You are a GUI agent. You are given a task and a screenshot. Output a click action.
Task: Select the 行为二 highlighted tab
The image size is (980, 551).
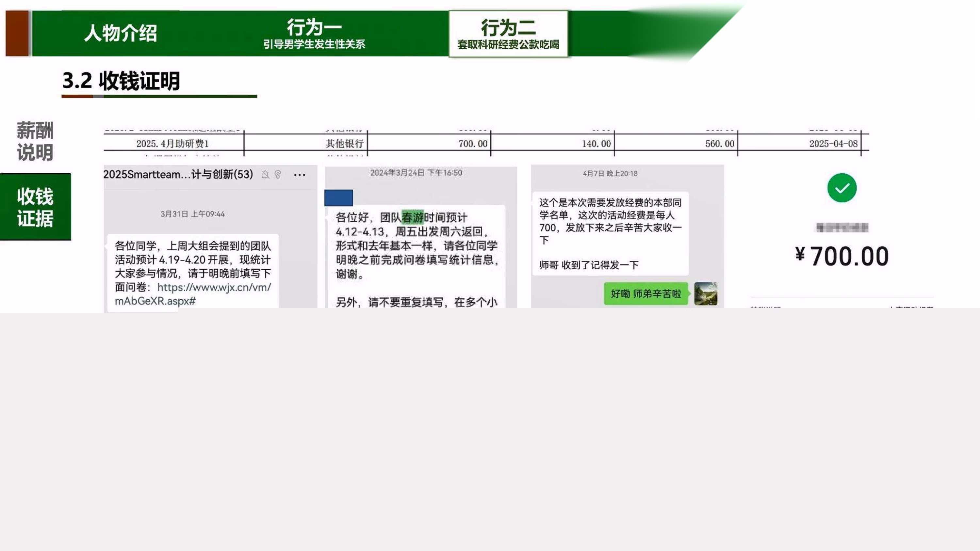508,34
